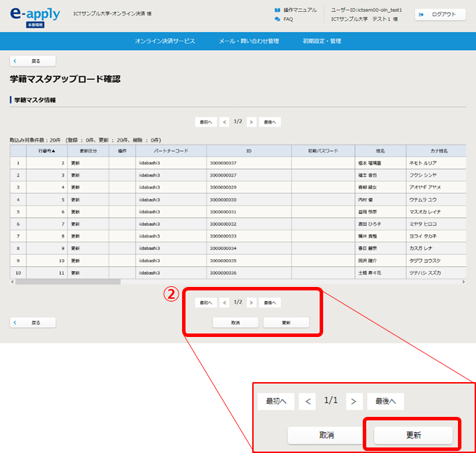This screenshot has height=453, width=476.
Task: Click the kana name アオヤギ アヤメ
Action: click(425, 188)
